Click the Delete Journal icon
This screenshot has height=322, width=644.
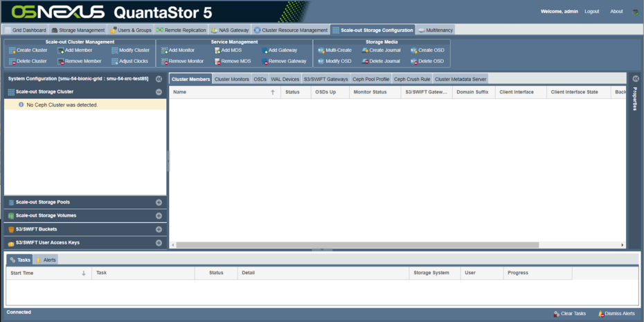pos(365,62)
